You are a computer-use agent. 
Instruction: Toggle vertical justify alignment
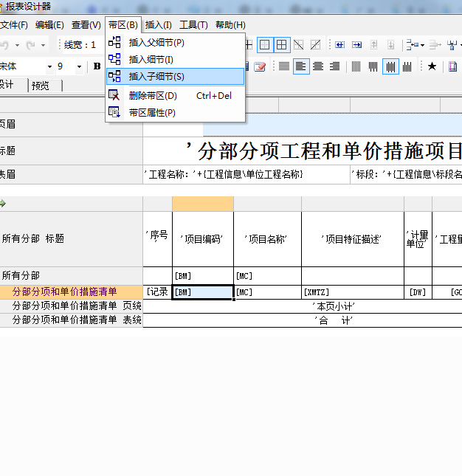[x=356, y=66]
